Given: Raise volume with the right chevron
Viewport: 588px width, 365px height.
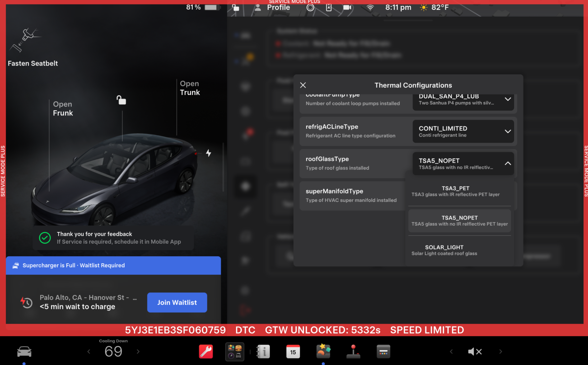Looking at the screenshot, I should point(501,351).
